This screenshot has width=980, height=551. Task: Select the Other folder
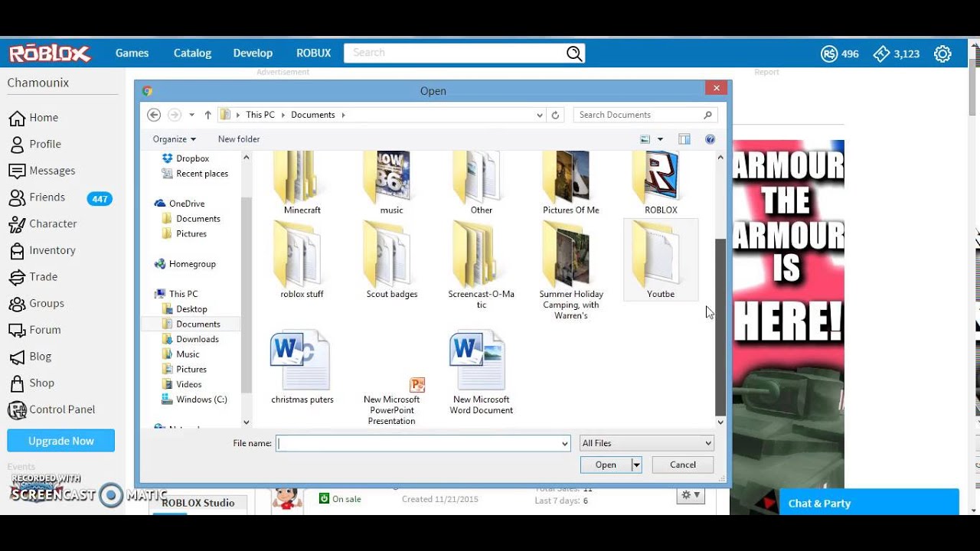point(482,184)
